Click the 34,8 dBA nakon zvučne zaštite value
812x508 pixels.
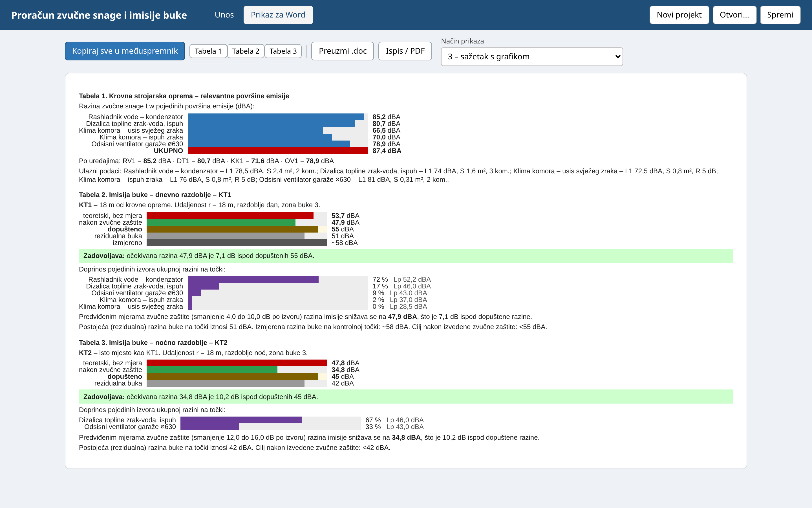point(345,370)
